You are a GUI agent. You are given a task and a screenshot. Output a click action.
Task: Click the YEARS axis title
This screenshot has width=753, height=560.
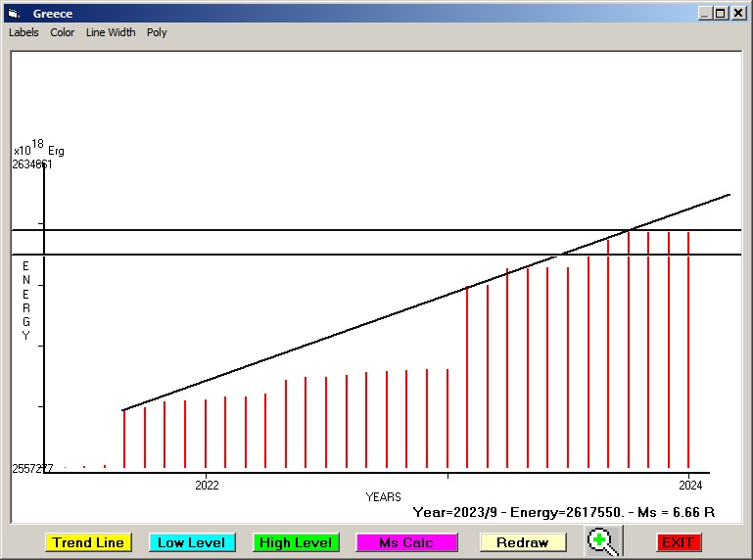(383, 497)
